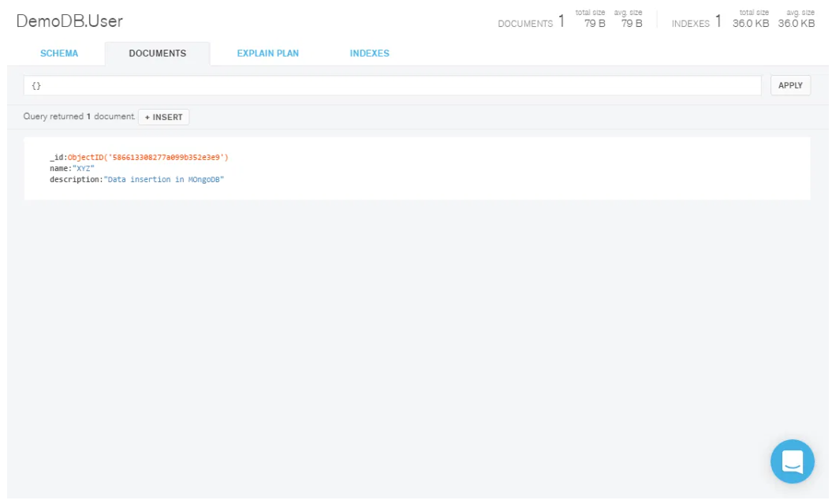Focus the query filter input field
The height and width of the screenshot is (504, 832).
tap(394, 85)
